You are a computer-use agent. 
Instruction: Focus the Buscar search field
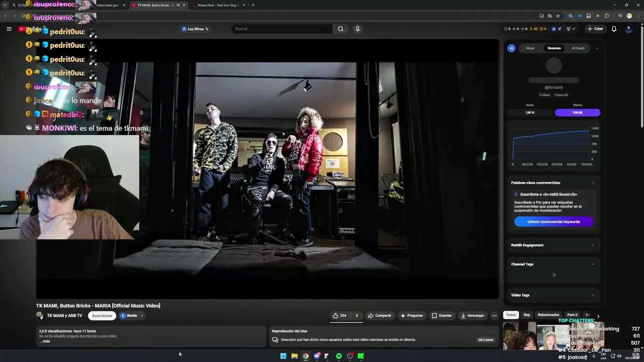coord(282,29)
